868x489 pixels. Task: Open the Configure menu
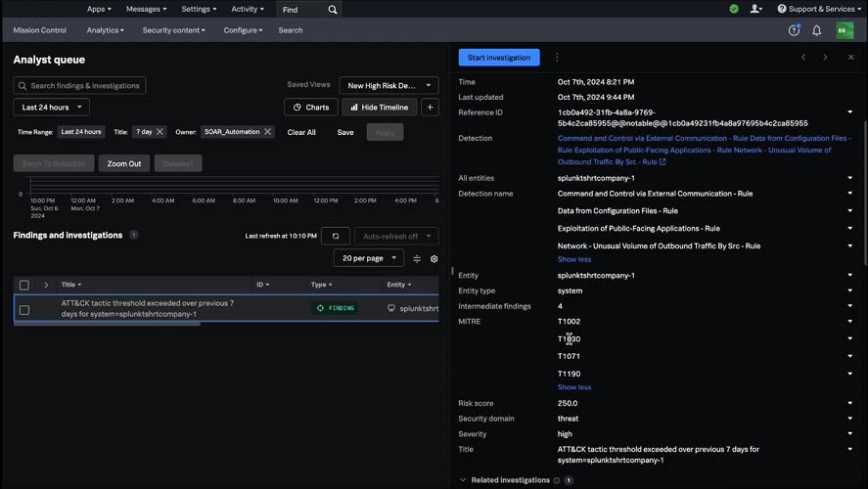point(243,30)
